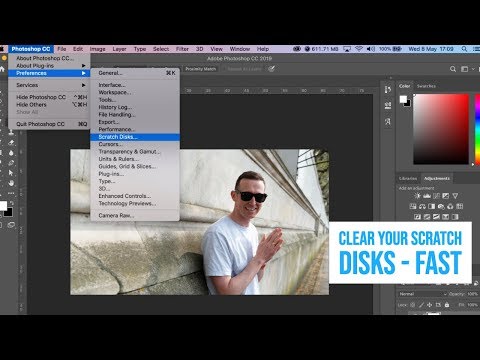
Task: Add a Posterize adjustment
Action: point(427,217)
